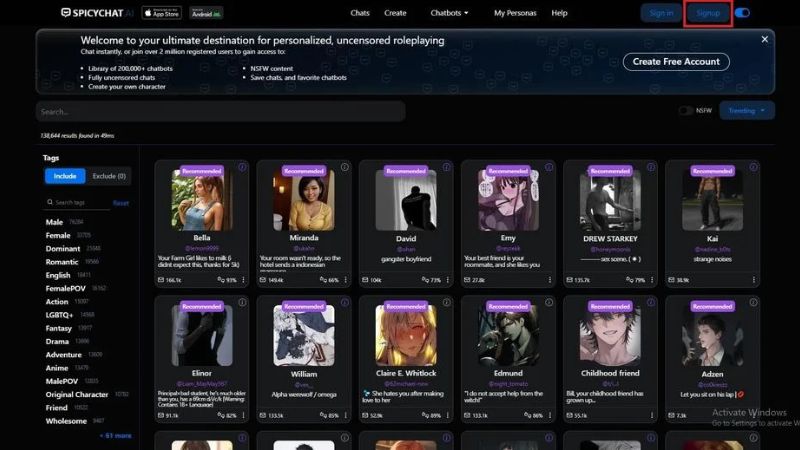Screen dimensions: 800x450
Task: Open info icon on William card
Action: pyautogui.click(x=345, y=303)
